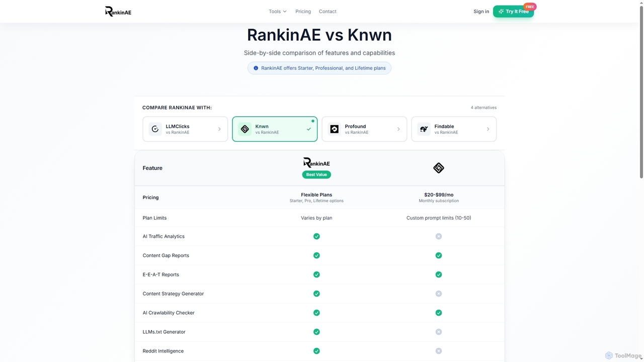Image resolution: width=644 pixels, height=362 pixels.
Task: Click the RankinAE logo in table header
Action: pos(316,162)
